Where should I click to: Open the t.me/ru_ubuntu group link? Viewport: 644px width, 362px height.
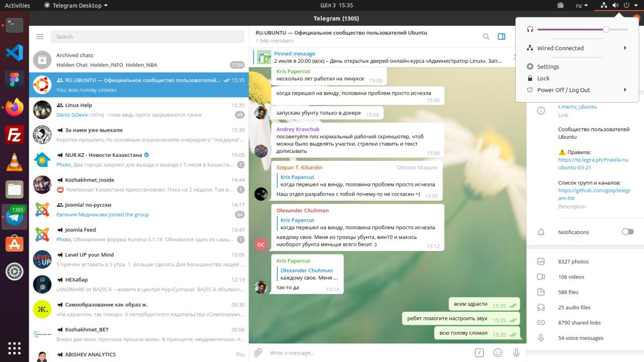tap(577, 107)
